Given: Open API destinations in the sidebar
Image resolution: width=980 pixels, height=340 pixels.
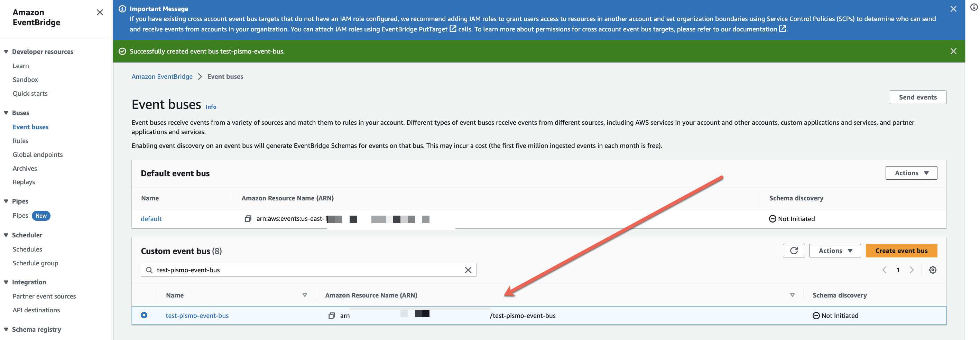Looking at the screenshot, I should [36, 310].
